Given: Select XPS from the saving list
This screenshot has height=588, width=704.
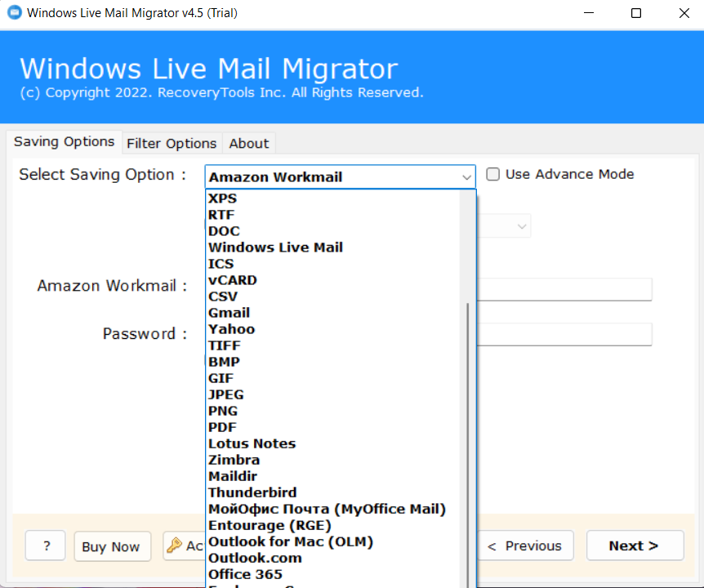Looking at the screenshot, I should coord(332,198).
